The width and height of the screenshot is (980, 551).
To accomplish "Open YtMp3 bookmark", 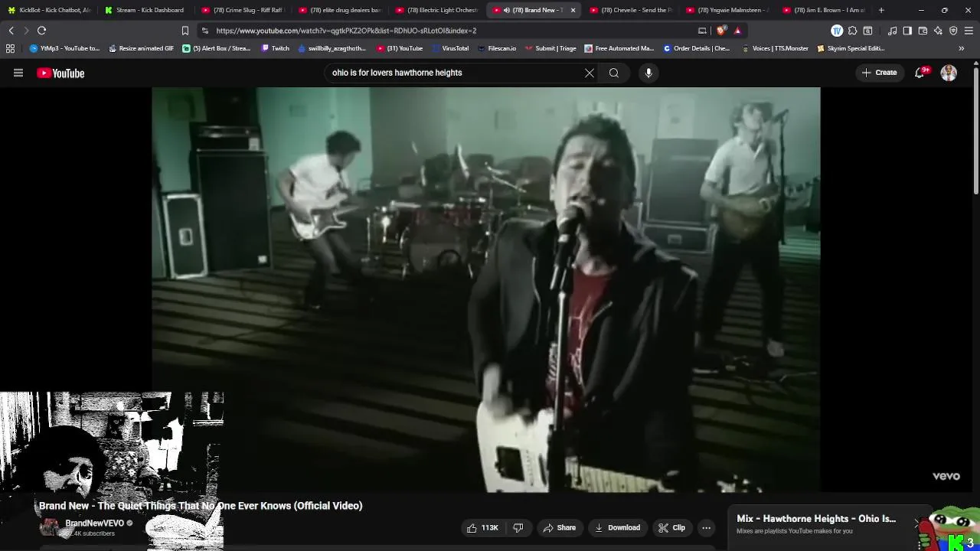I will (64, 48).
